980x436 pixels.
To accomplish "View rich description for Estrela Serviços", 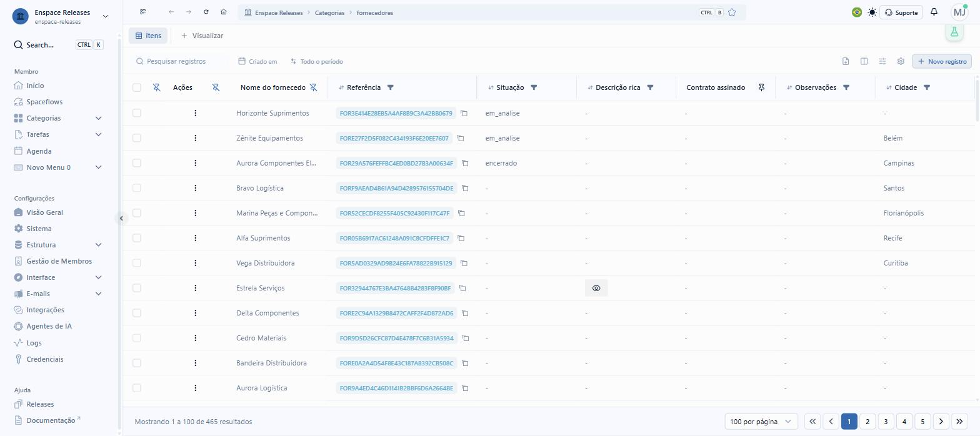I will (596, 288).
